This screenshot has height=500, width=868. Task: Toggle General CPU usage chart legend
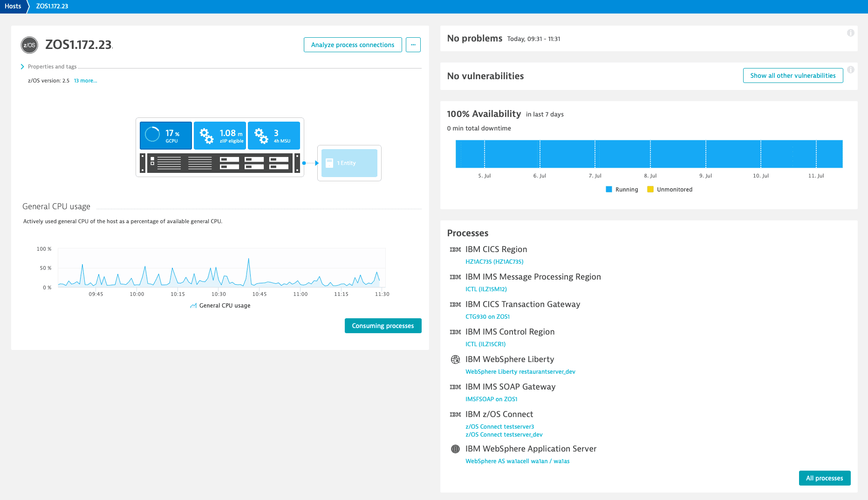(220, 306)
